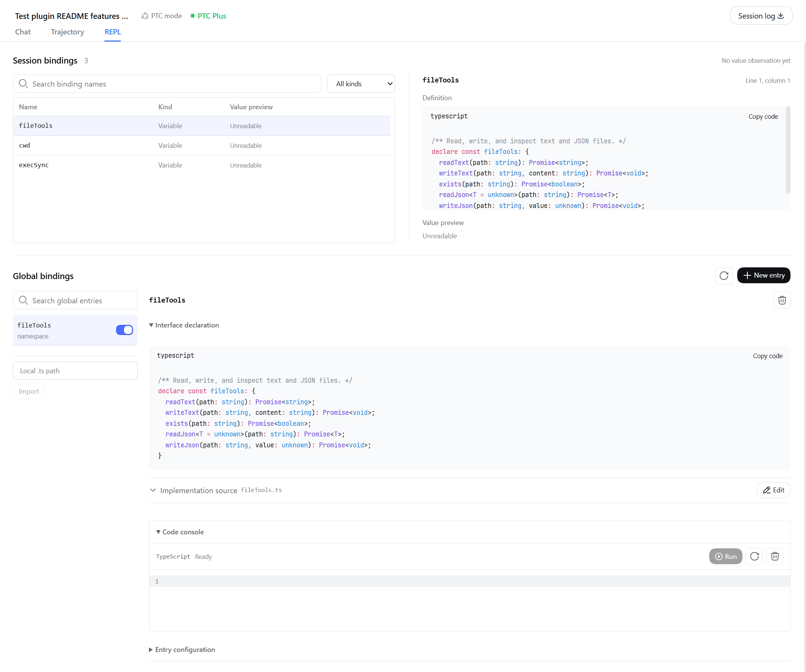Screen dimensions: 806x672
Task: Click the Definition code scrollbar
Action: (x=788, y=150)
